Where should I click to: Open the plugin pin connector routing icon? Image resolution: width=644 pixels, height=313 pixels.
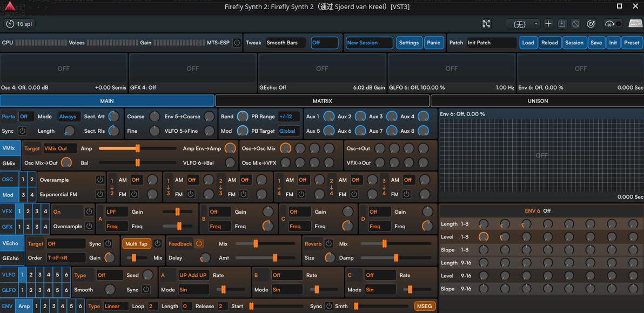pyautogui.click(x=486, y=24)
